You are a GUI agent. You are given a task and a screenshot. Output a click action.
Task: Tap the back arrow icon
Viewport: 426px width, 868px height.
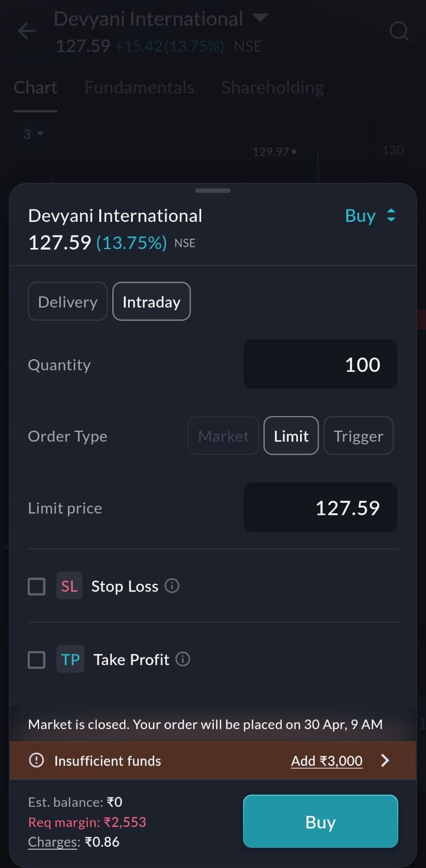[27, 31]
